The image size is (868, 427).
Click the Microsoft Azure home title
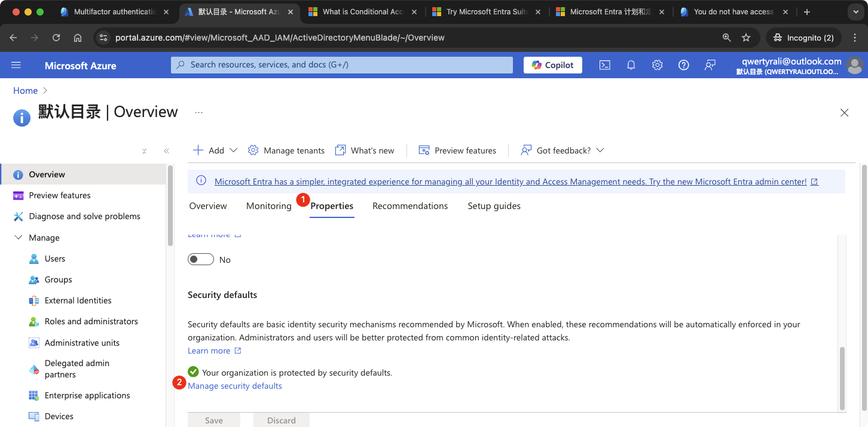click(x=81, y=66)
